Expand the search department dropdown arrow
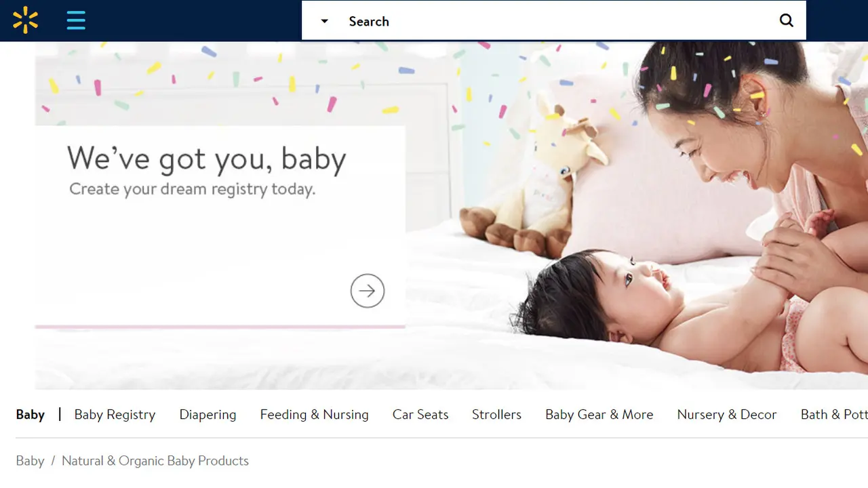 click(324, 21)
